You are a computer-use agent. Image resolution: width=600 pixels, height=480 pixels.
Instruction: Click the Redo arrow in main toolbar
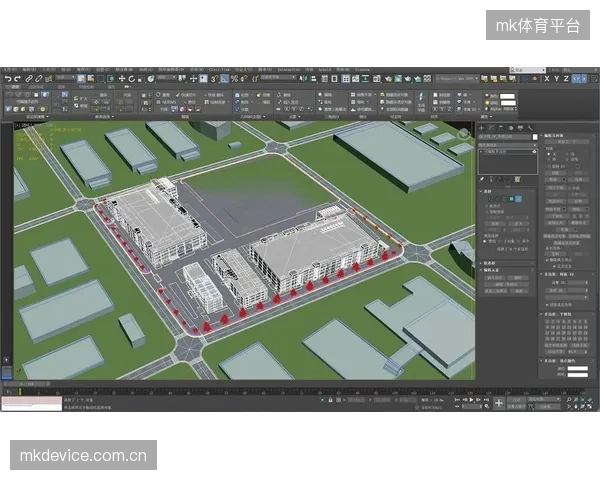[x=17, y=79]
